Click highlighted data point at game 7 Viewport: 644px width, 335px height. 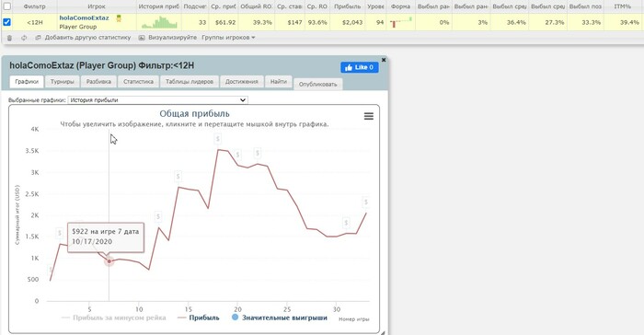[109, 261]
